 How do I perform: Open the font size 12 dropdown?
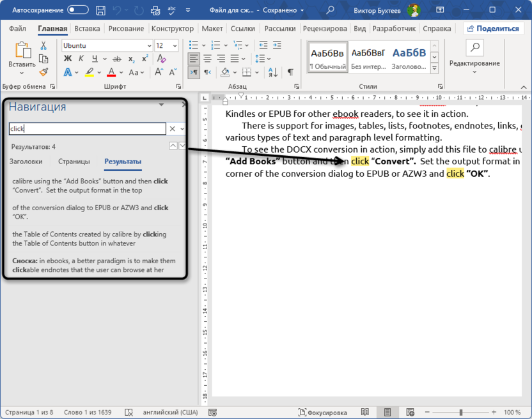(x=175, y=46)
